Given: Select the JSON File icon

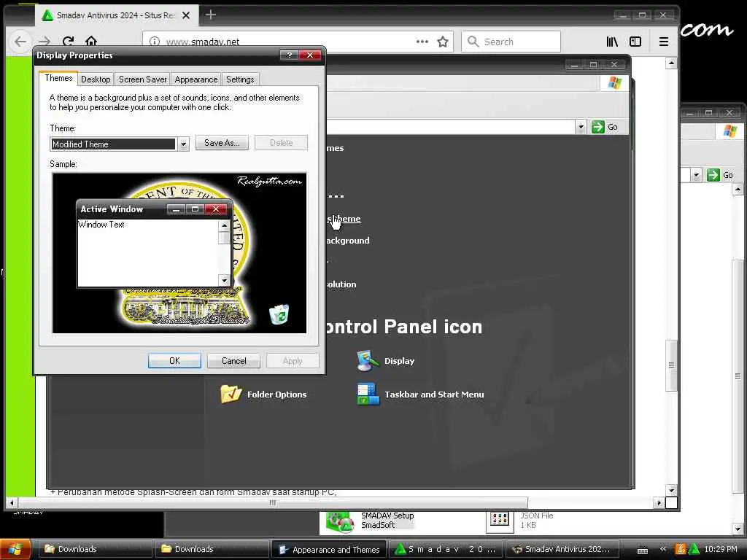Looking at the screenshot, I should pyautogui.click(x=499, y=520).
